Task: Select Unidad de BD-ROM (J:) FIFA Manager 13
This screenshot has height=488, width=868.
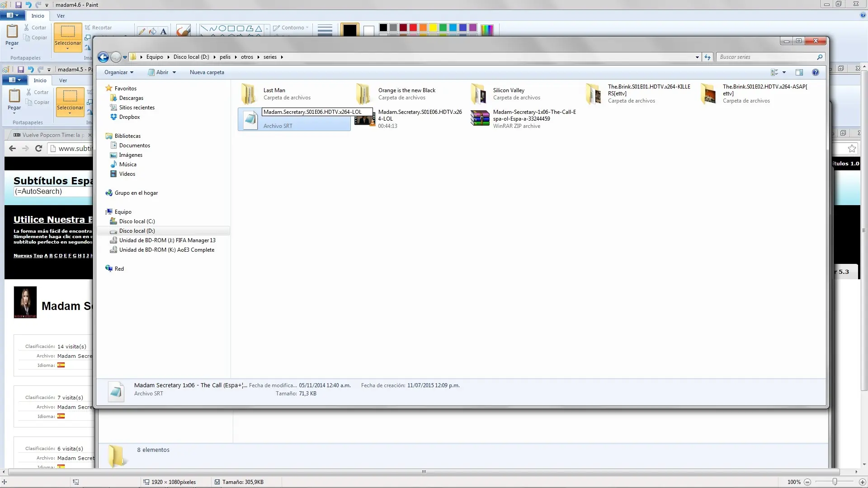Action: click(163, 240)
